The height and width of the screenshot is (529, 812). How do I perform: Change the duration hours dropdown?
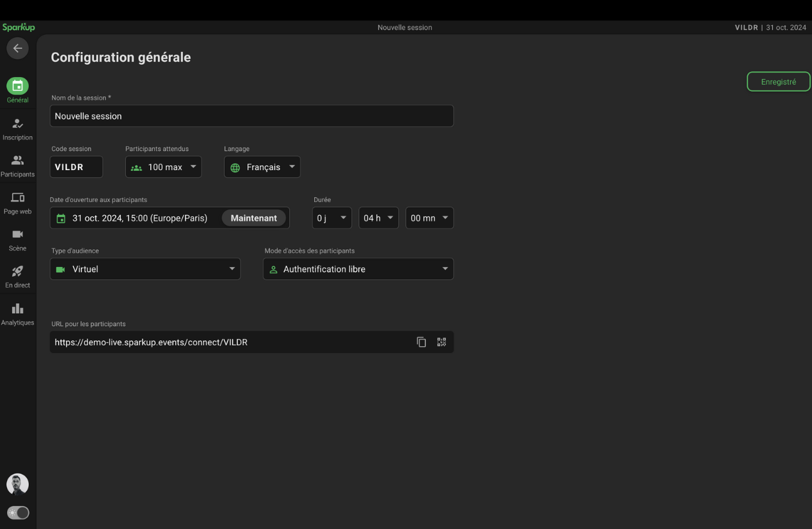(x=378, y=218)
